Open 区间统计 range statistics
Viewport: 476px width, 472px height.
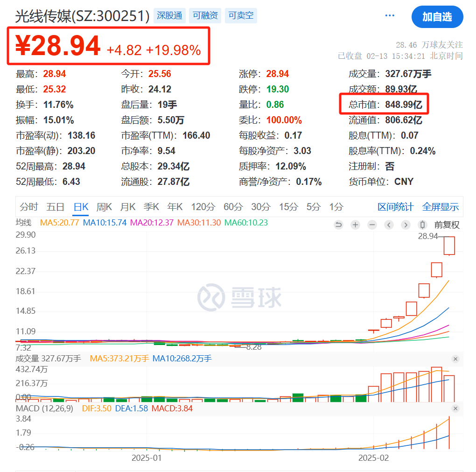(x=396, y=207)
